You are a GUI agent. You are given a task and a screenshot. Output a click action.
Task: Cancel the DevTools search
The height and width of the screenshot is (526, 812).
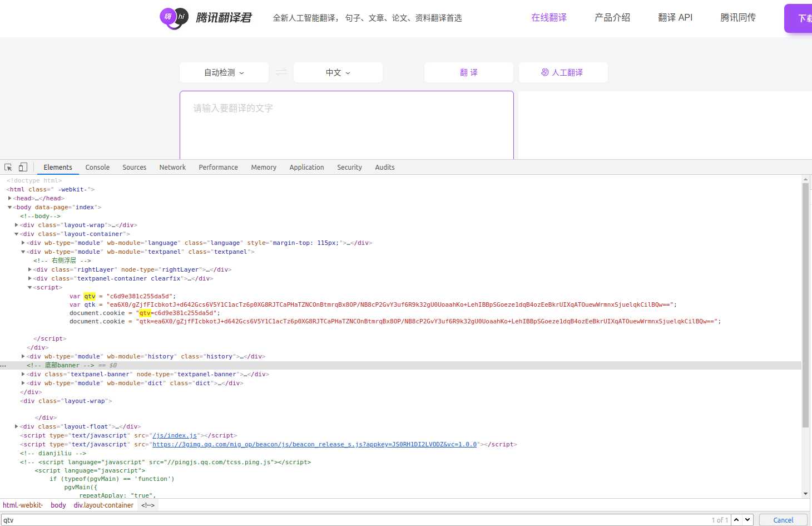[783, 520]
